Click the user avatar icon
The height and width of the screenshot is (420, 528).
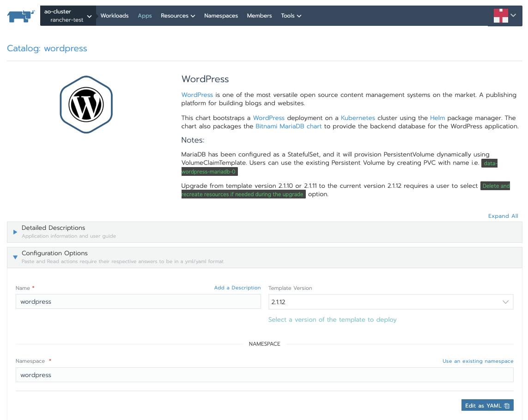pos(501,16)
